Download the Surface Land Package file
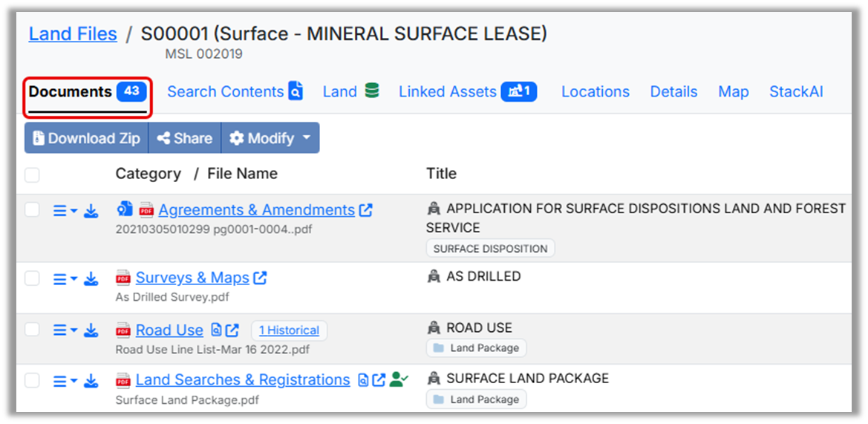This screenshot has height=424, width=868. 91,382
